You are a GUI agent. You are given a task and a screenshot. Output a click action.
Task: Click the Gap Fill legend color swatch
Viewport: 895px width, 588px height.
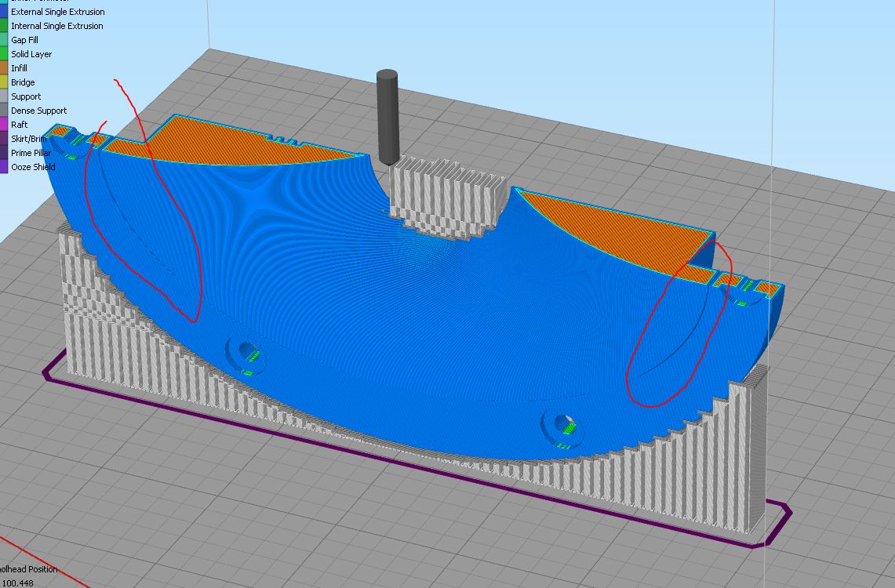(x=3, y=40)
